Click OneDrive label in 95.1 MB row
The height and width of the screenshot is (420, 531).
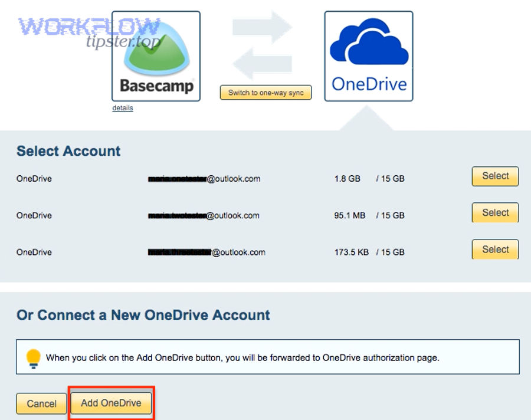(34, 215)
